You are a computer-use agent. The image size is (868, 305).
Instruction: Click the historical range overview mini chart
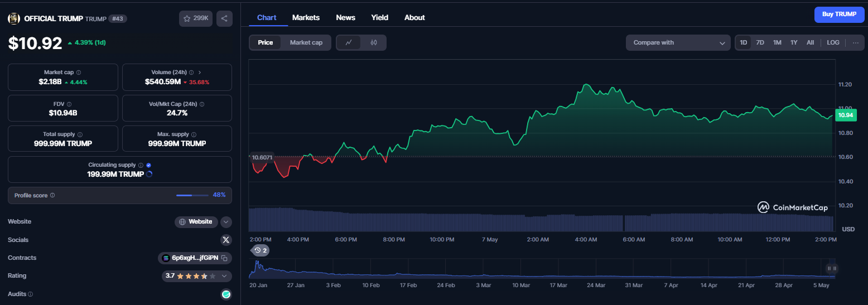click(542, 268)
